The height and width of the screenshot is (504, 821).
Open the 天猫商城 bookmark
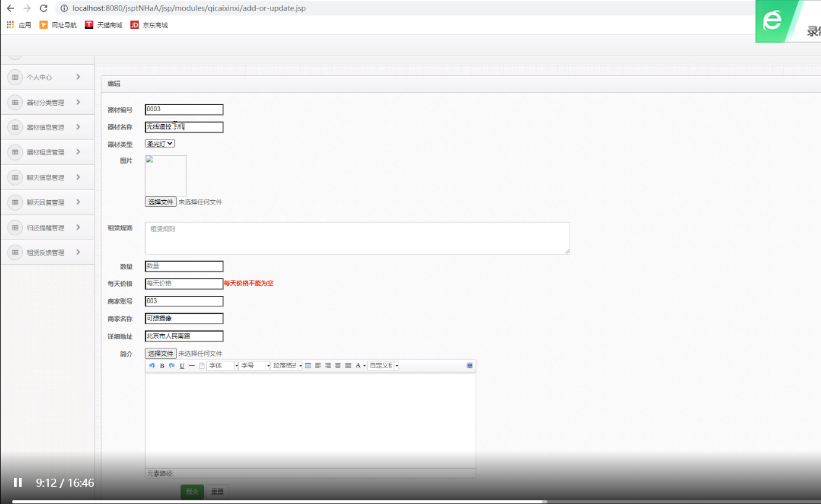[103, 25]
